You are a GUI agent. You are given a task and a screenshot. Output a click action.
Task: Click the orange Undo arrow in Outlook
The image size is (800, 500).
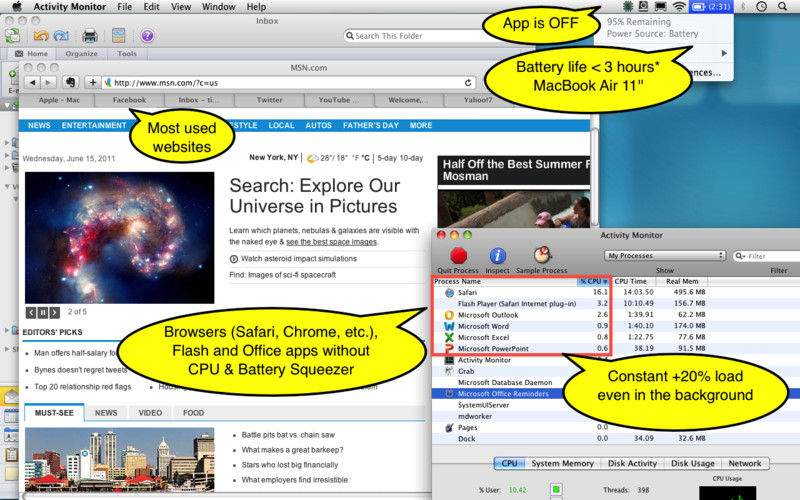(x=41, y=36)
